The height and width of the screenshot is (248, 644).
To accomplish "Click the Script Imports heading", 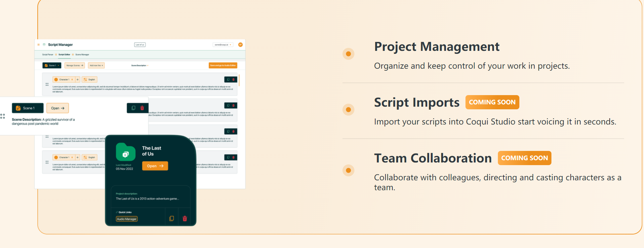I will 417,102.
